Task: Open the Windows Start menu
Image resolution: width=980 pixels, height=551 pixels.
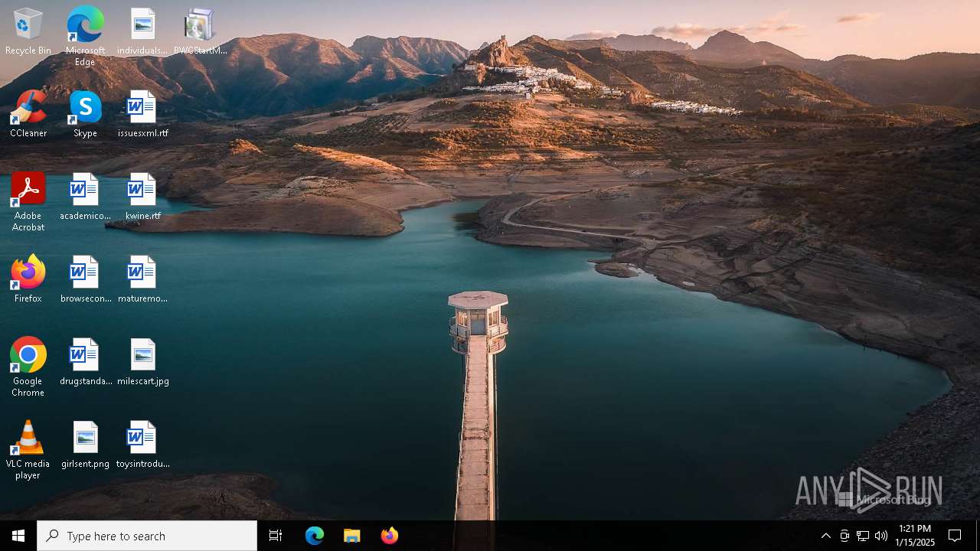Action: click(18, 536)
